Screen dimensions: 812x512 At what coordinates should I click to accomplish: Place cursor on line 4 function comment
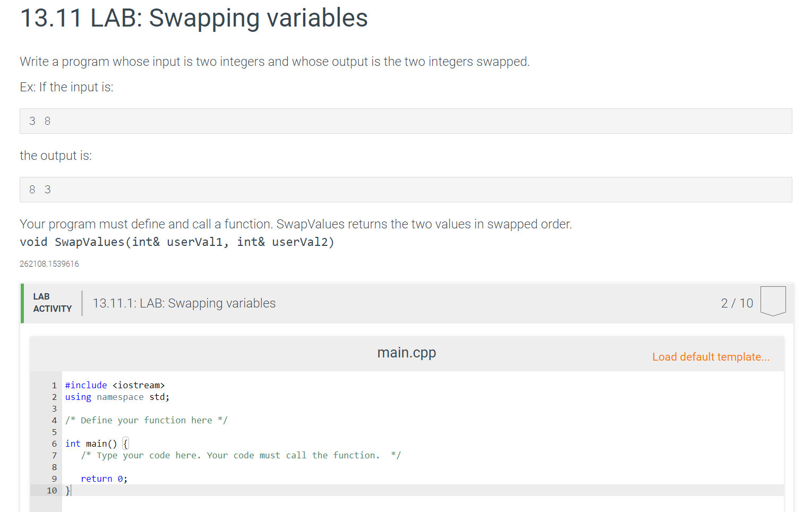146,420
